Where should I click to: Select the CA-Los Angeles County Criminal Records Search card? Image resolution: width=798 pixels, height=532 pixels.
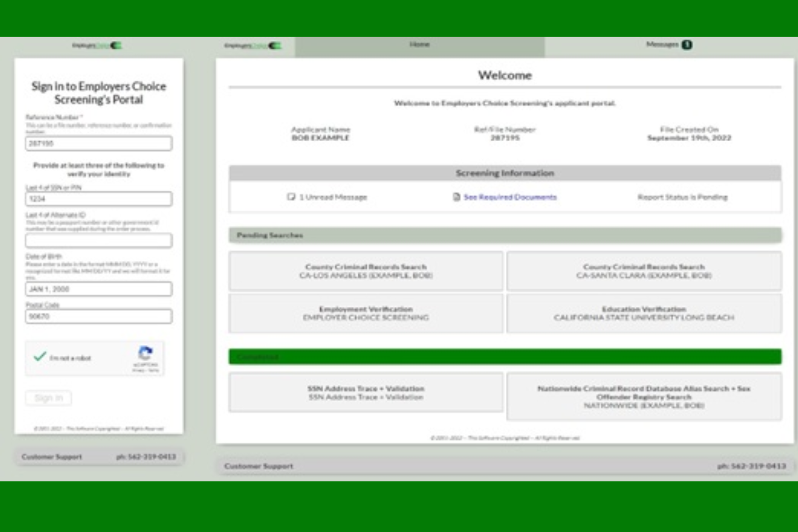[366, 271]
